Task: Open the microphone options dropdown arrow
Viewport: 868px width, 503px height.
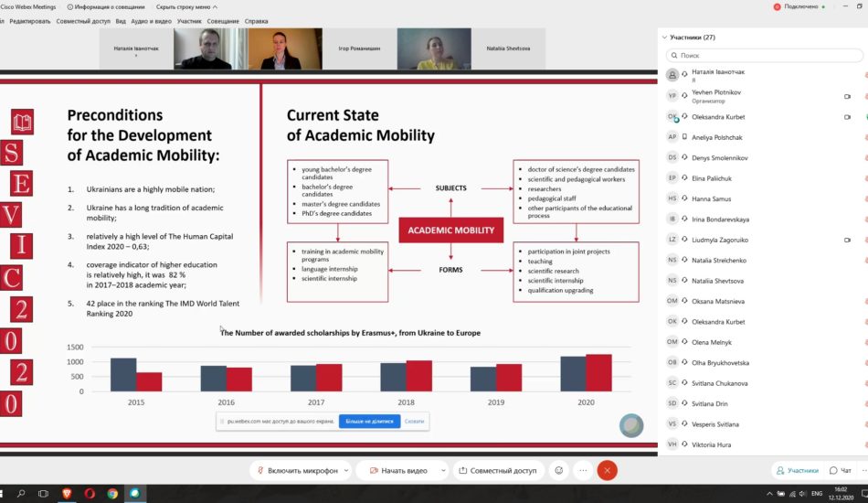Action: coord(344,470)
